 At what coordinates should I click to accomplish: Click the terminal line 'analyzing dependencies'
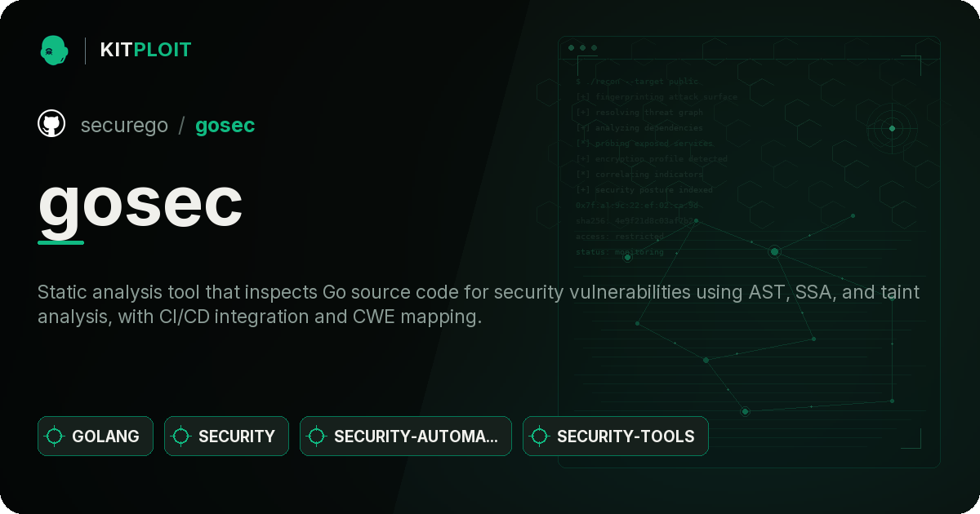(639, 128)
